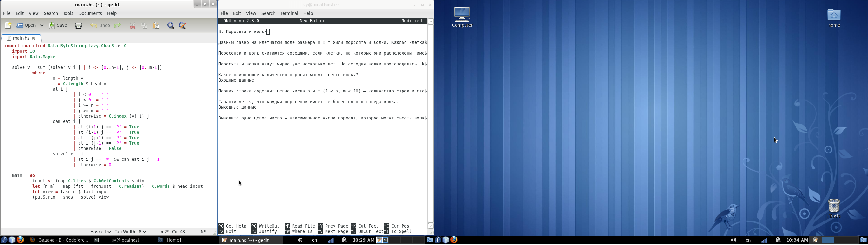Viewport: 868px width, 245px height.
Task: Open gedit File menu
Action: [x=7, y=14]
